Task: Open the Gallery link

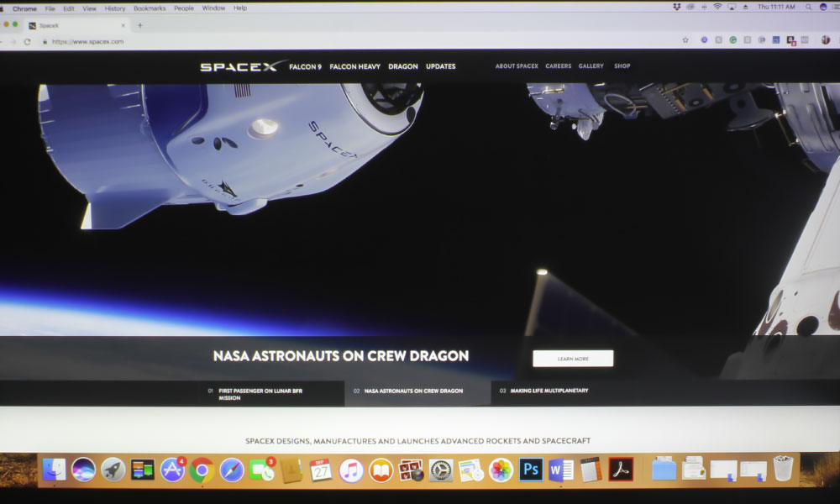Action: point(591,66)
